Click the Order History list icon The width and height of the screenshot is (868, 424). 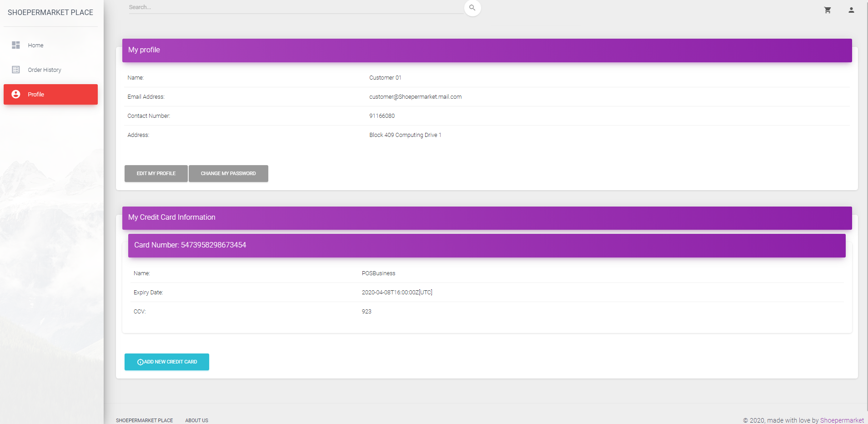16,70
